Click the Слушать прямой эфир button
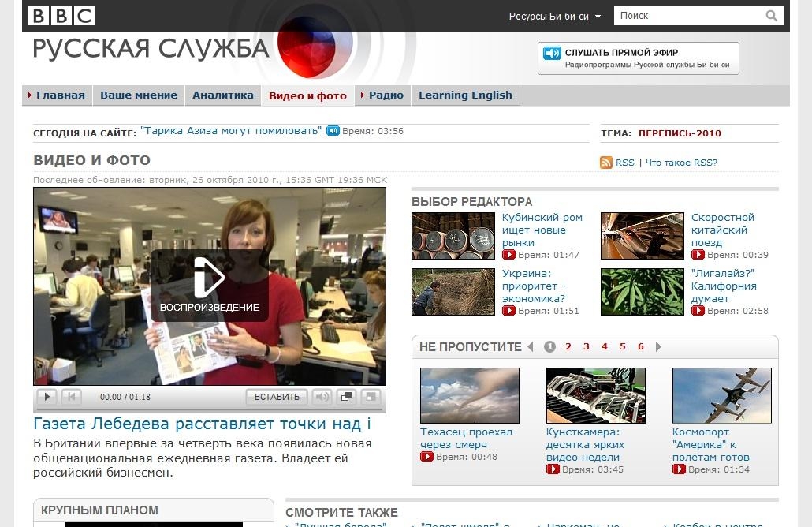 click(638, 58)
